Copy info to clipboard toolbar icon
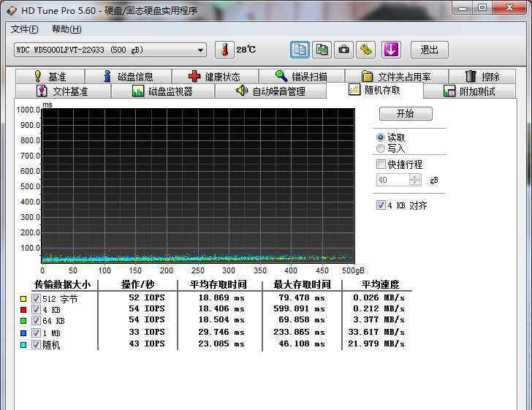 [300, 50]
